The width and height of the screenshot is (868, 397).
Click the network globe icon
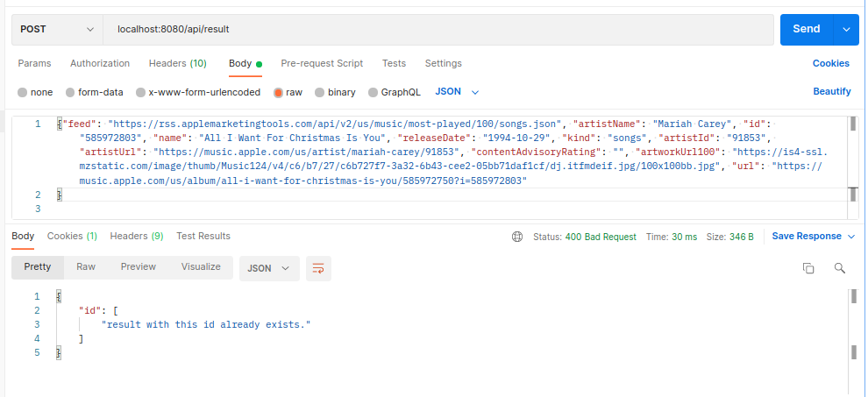(x=517, y=237)
